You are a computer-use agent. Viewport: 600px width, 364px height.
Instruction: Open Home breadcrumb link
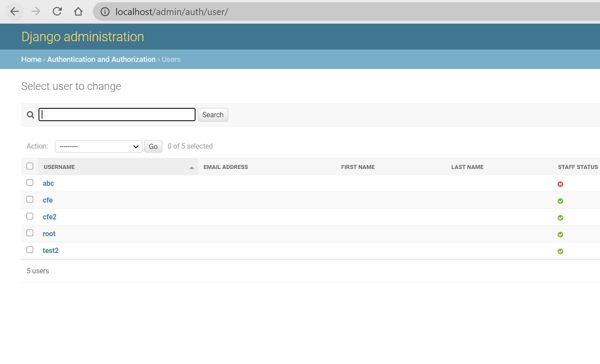pos(31,59)
